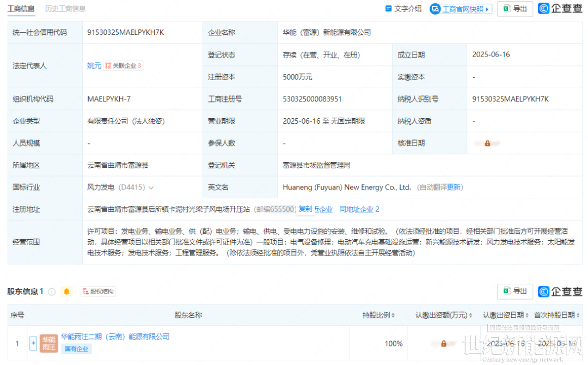Copy the registered address with 复制
This screenshot has width=588, height=365.
pyautogui.click(x=305, y=209)
